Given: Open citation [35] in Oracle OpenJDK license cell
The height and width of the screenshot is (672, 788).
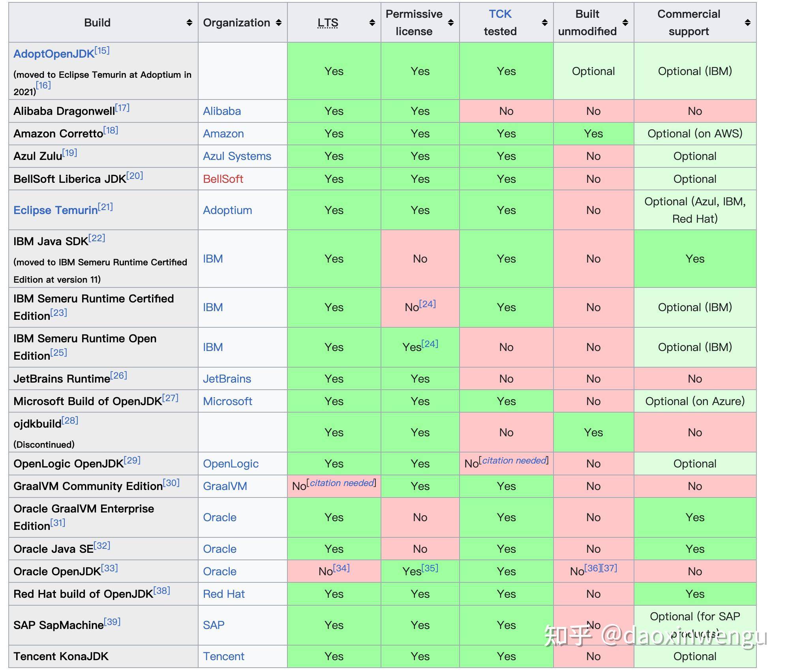Looking at the screenshot, I should coord(430,568).
